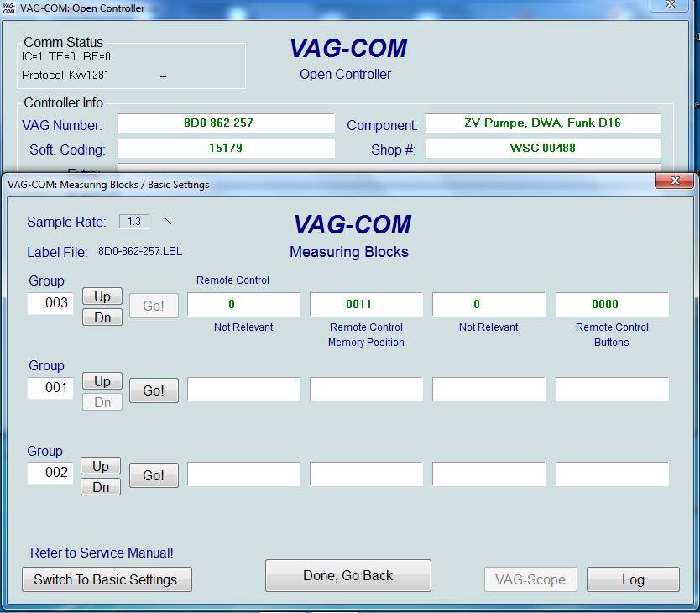Screen dimensions: 700x613
Task: Click the Shop # field WSC 00488
Action: click(543, 148)
